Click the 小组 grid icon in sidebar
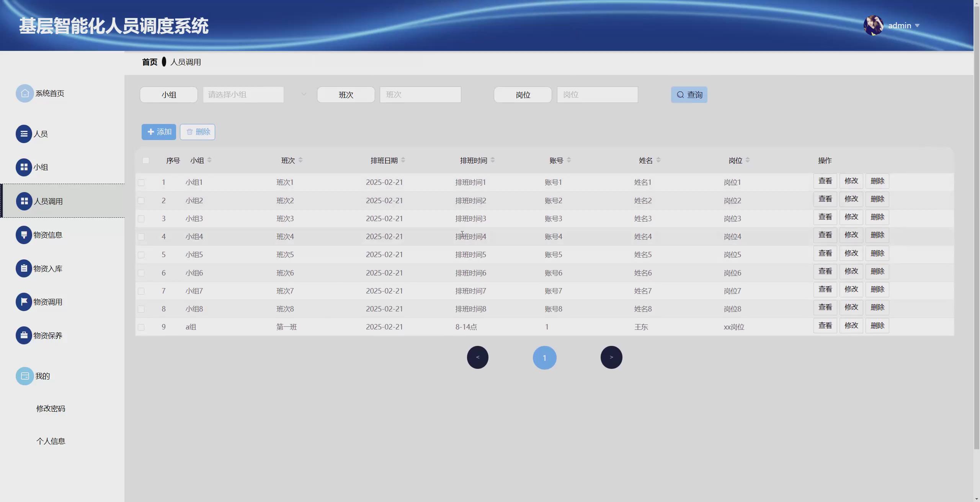 (x=24, y=167)
